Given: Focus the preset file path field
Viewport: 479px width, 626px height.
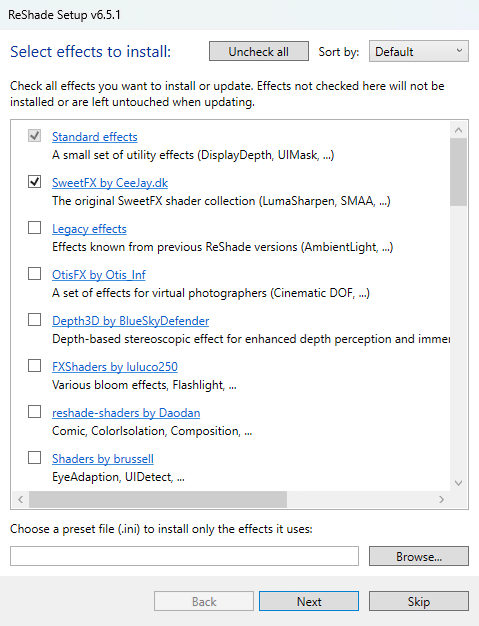Looking at the screenshot, I should (184, 556).
